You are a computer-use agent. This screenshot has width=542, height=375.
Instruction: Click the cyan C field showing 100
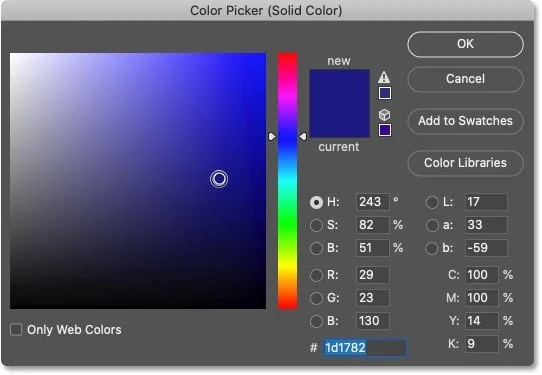[482, 275]
